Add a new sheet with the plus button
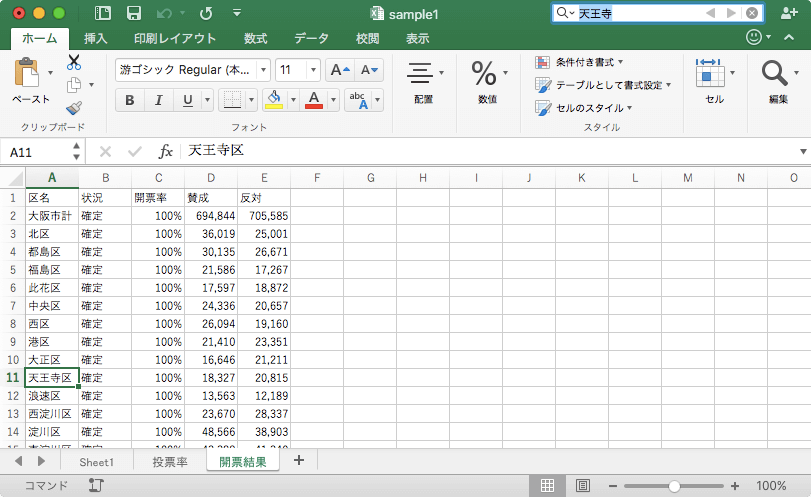The width and height of the screenshot is (811, 497). pos(299,460)
